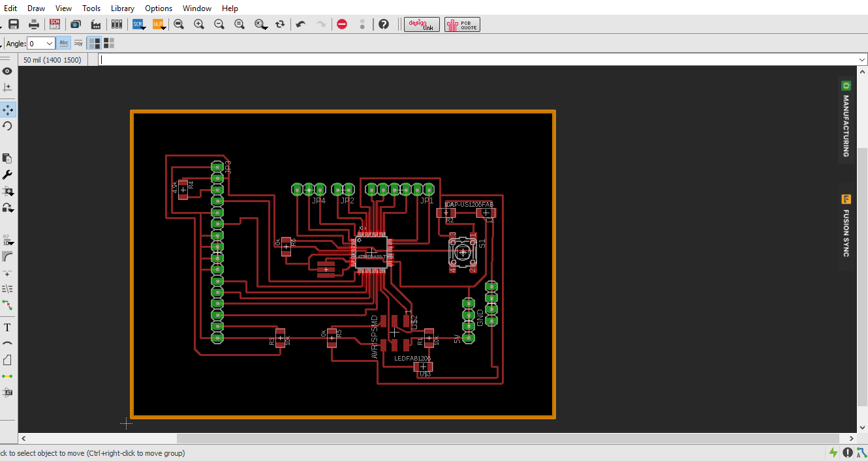Open the Draw menu

point(37,8)
